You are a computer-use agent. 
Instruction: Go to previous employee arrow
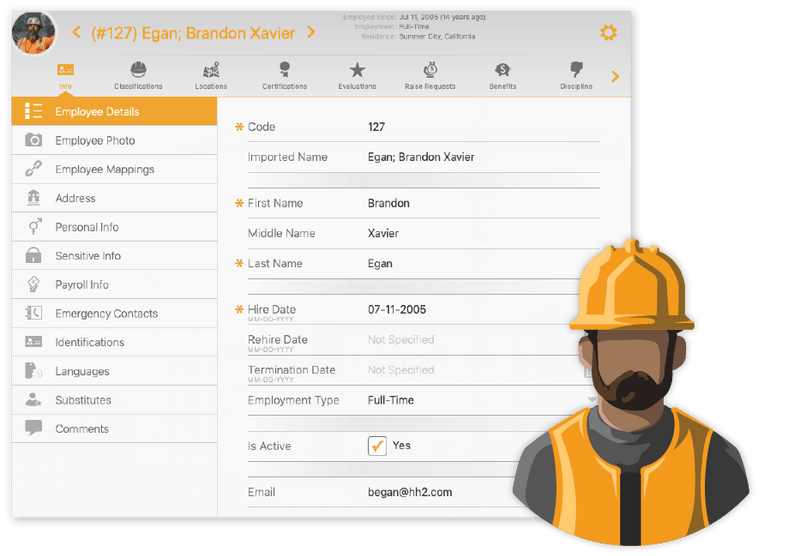click(77, 33)
